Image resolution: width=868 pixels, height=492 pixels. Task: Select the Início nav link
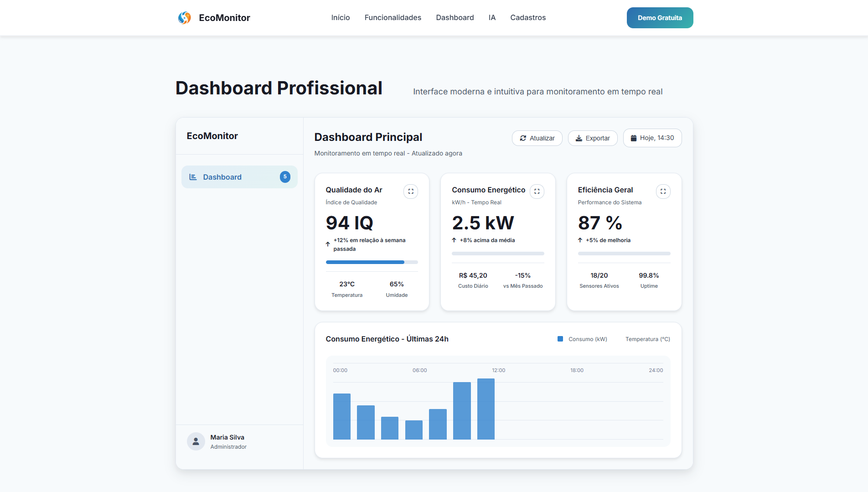(341, 18)
